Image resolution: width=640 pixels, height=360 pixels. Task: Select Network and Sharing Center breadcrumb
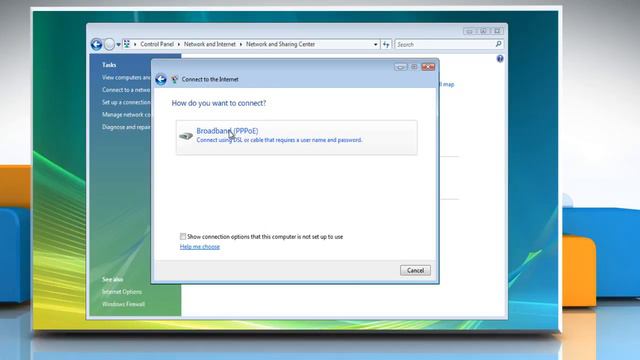[280, 44]
